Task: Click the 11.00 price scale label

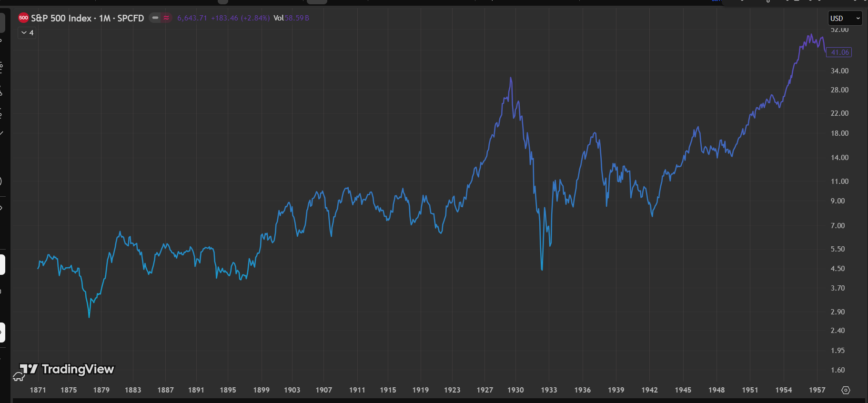Action: coord(840,181)
